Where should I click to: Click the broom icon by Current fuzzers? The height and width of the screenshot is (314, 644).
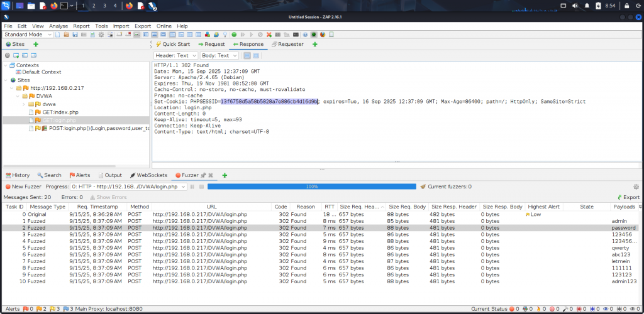423,187
